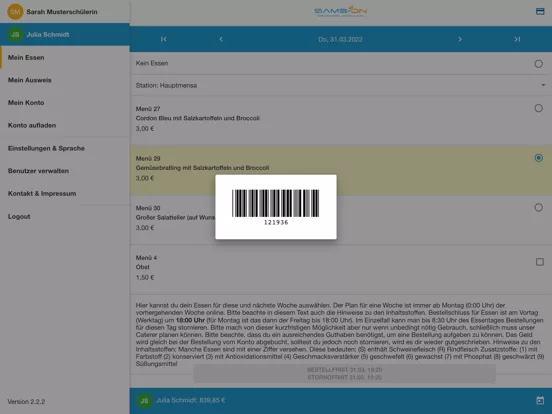Click JS avatar in bottom balance bar
The image size is (552, 414).
144,401
